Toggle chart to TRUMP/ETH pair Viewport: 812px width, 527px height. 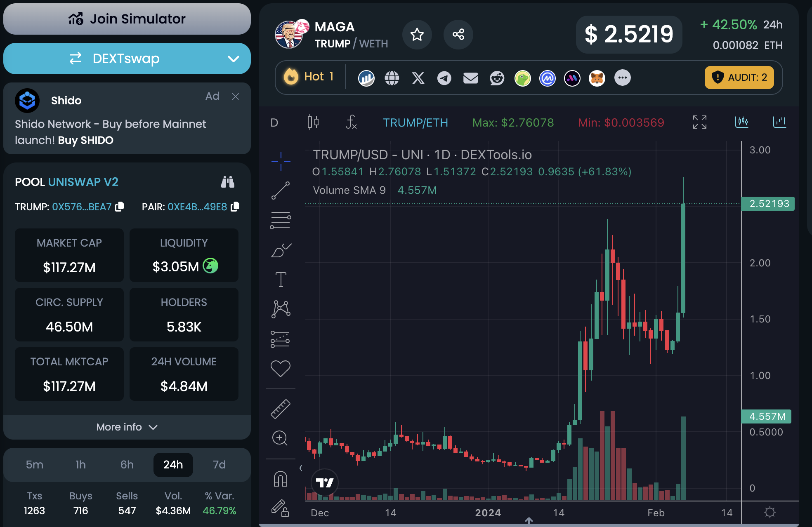[x=415, y=122]
